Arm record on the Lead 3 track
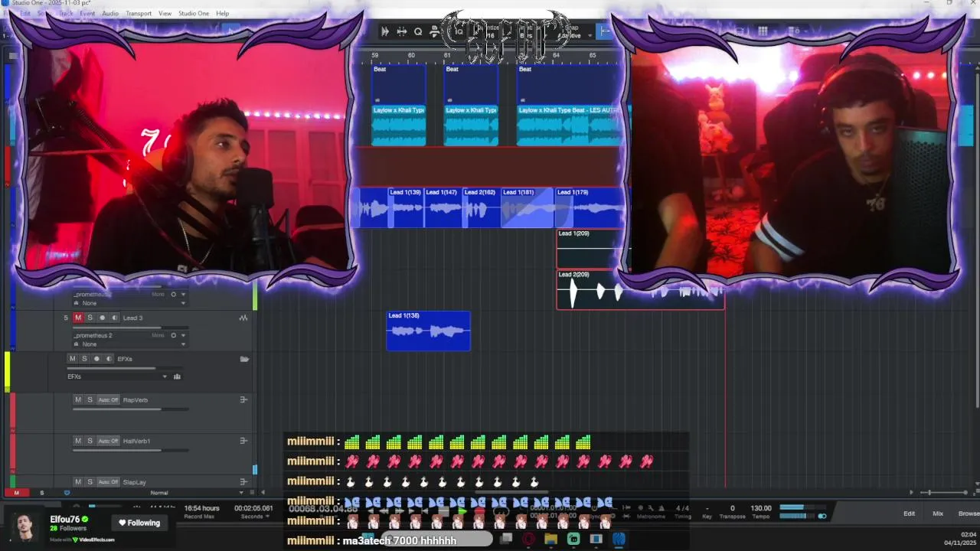This screenshot has height=551, width=980. [x=102, y=318]
